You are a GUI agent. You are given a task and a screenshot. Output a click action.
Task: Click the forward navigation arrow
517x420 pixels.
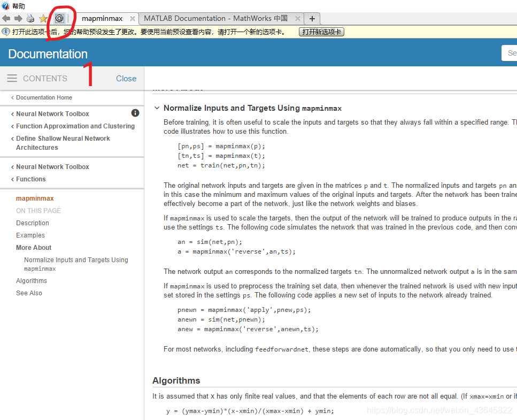pyautogui.click(x=18, y=19)
